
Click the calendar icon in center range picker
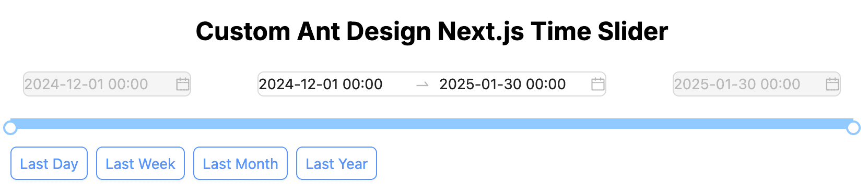point(598,84)
